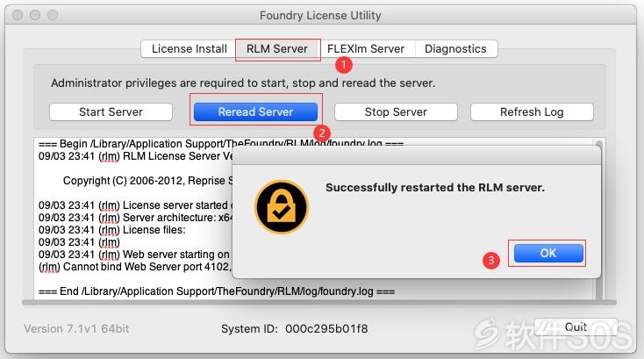This screenshot has width=644, height=359.
Task: Click the Administrator privileges notice text
Action: pos(243,83)
